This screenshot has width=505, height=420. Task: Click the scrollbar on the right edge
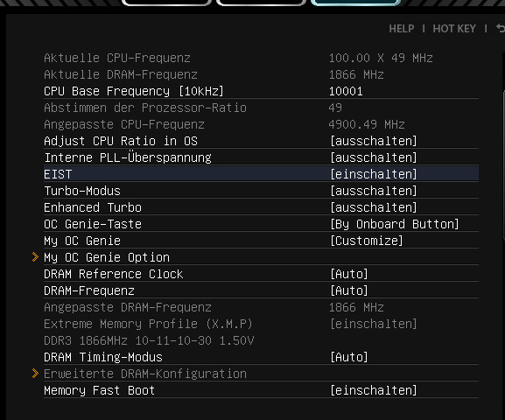pos(503,167)
